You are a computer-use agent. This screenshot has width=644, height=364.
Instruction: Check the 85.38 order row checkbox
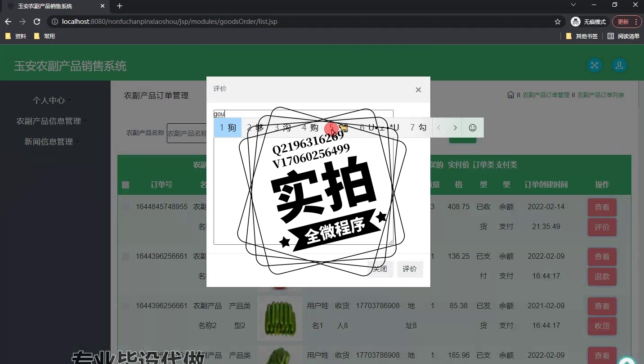pos(125,306)
